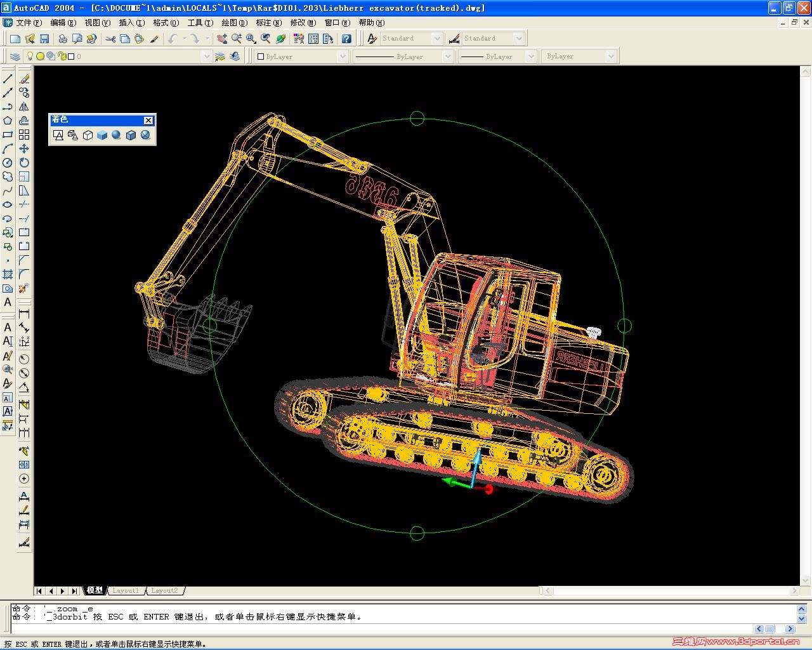Click the Zoom Previous icon
This screenshot has height=650, width=812.
[265, 39]
